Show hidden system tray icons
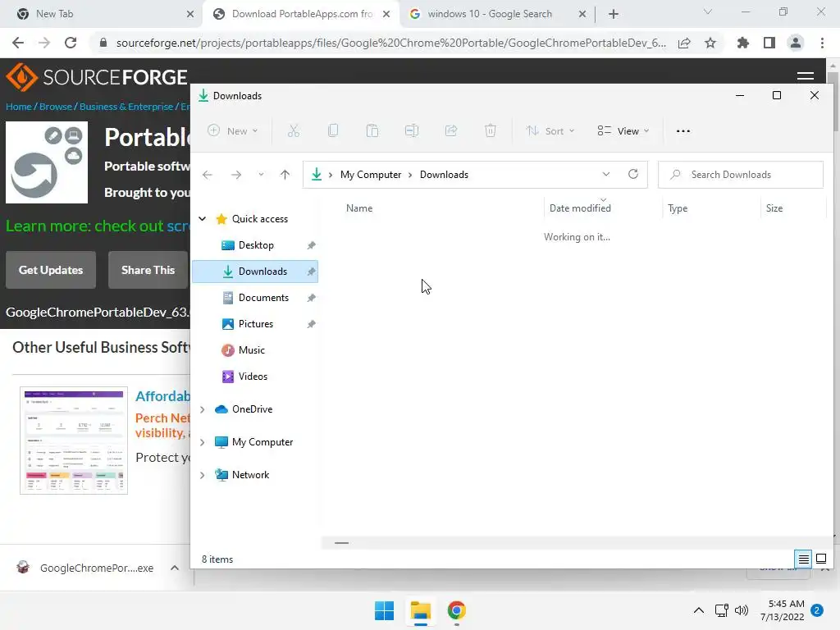The image size is (840, 630). click(699, 610)
